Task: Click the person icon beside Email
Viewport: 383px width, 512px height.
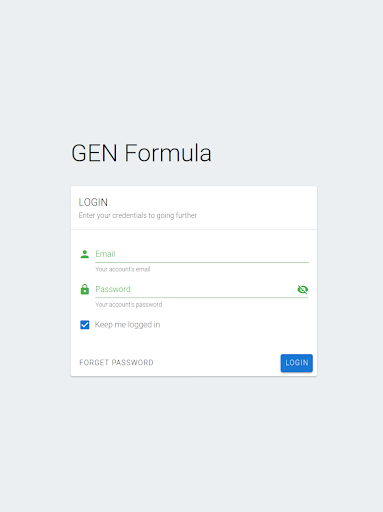Action: (x=85, y=254)
